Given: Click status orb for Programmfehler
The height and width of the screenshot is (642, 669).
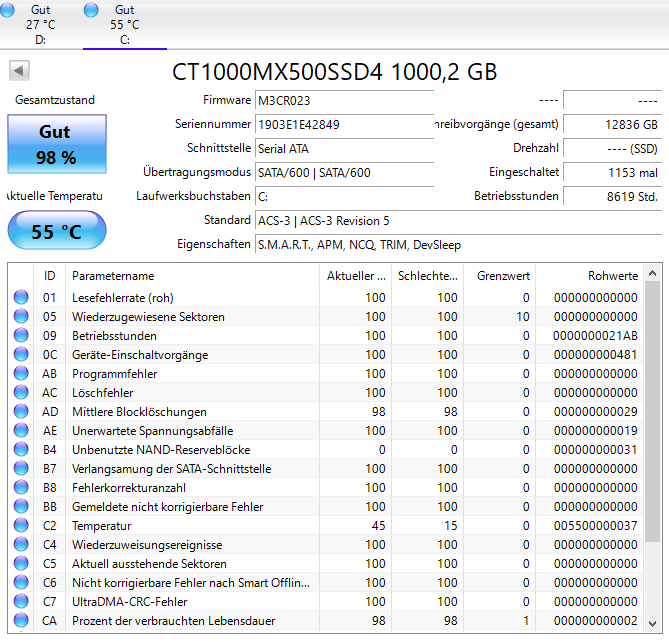Looking at the screenshot, I should [x=21, y=373].
